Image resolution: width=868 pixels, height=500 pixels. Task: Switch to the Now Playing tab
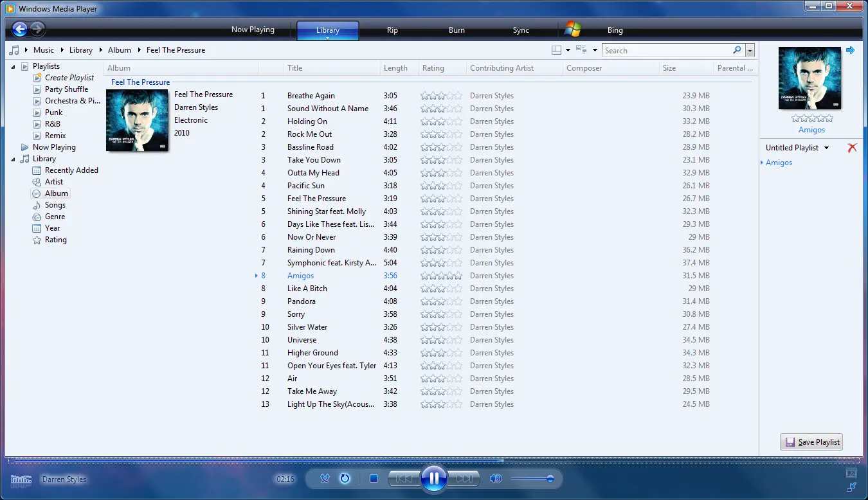[x=253, y=30]
